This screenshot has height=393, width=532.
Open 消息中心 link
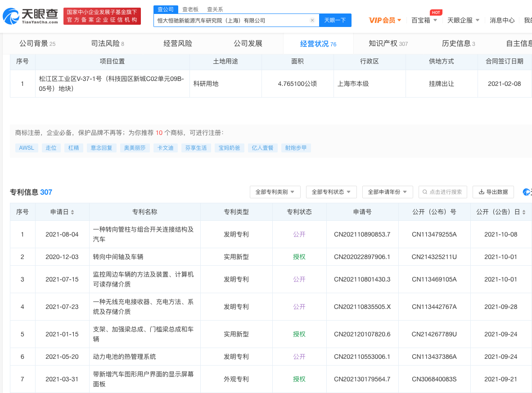coord(502,20)
